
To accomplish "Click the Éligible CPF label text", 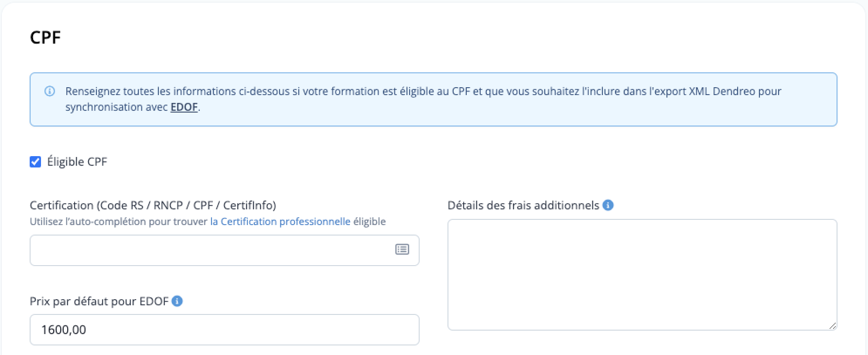I will pyautogui.click(x=77, y=162).
